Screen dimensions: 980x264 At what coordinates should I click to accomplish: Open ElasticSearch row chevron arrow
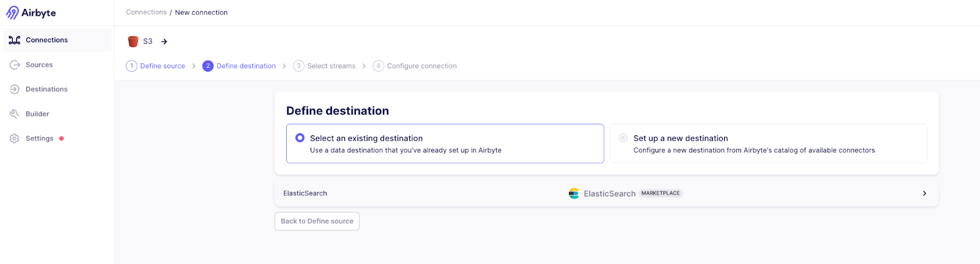(924, 194)
